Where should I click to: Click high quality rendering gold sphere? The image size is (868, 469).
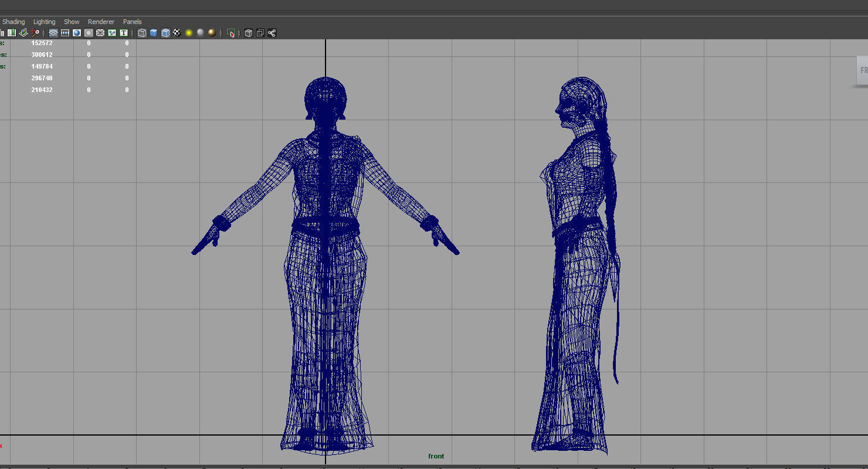coord(212,33)
